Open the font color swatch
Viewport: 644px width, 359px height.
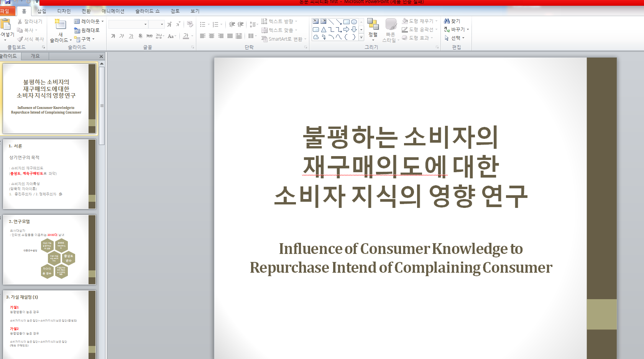point(186,36)
